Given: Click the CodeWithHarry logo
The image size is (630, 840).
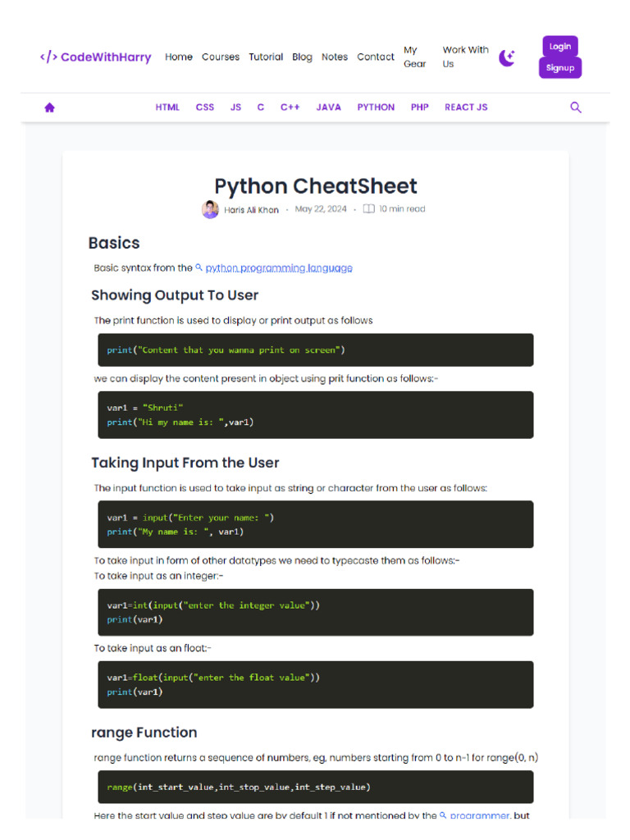Looking at the screenshot, I should [x=96, y=57].
